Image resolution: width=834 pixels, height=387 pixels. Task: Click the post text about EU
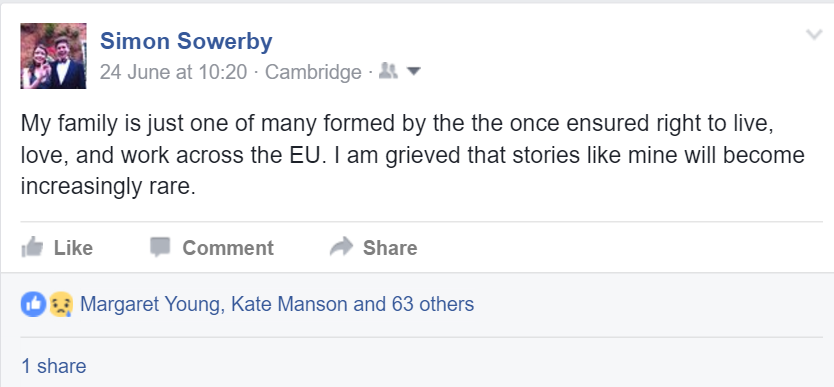pyautogui.click(x=413, y=155)
